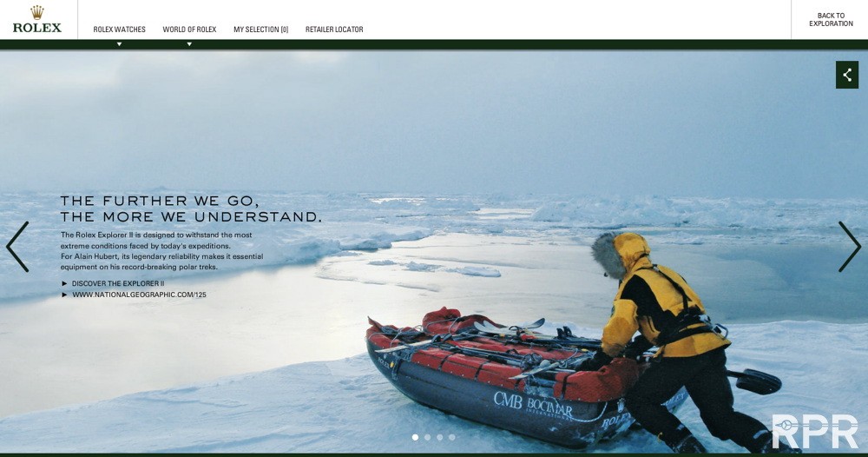Advance to the next slide arrow

click(x=850, y=247)
